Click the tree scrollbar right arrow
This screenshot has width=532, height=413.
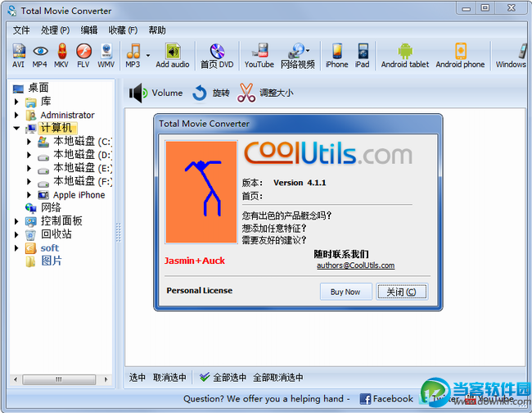tap(106, 379)
